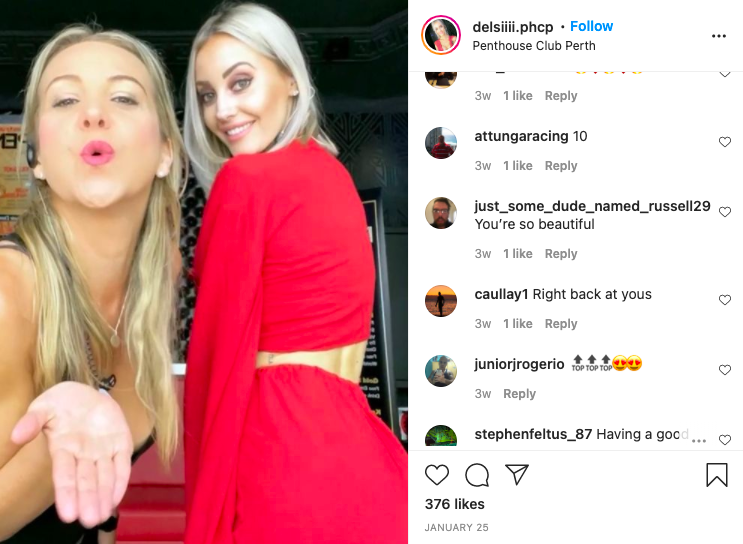The image size is (743, 544).
Task: Reply to caullay1's comment
Action: pos(561,324)
